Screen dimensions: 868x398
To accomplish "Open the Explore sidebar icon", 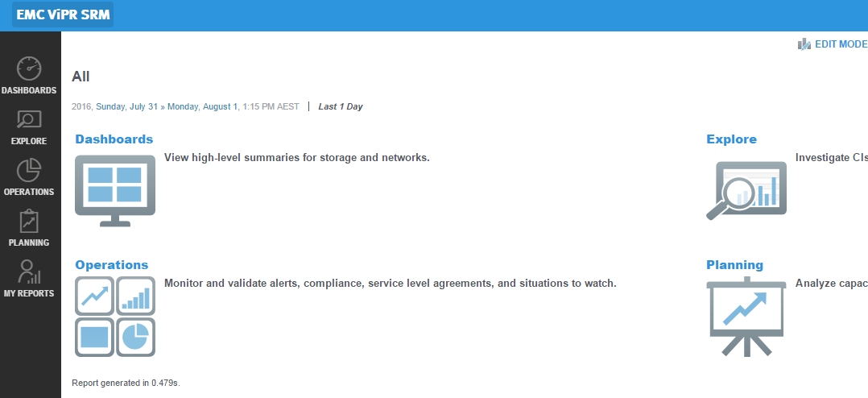I will (29, 121).
